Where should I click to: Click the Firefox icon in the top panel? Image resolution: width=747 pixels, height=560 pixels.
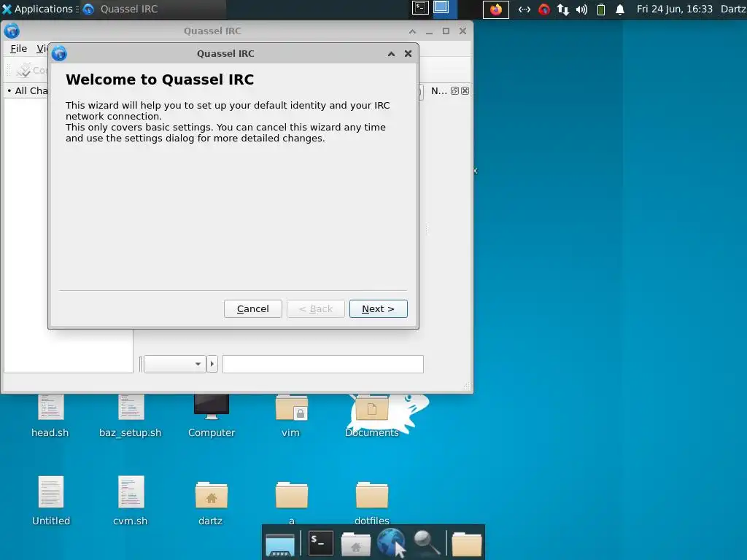coord(496,9)
